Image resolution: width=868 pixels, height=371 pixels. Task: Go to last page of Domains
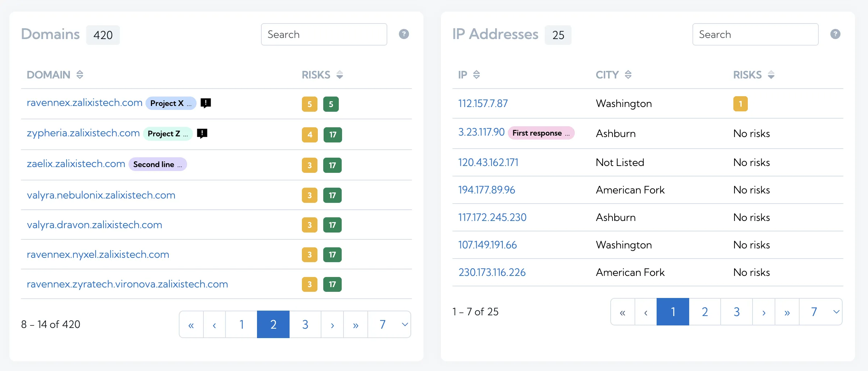355,324
